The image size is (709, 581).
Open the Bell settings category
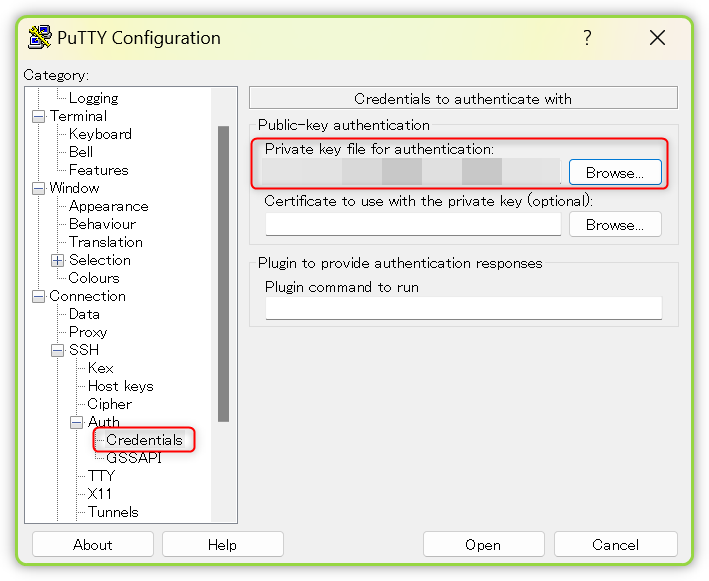click(x=81, y=152)
